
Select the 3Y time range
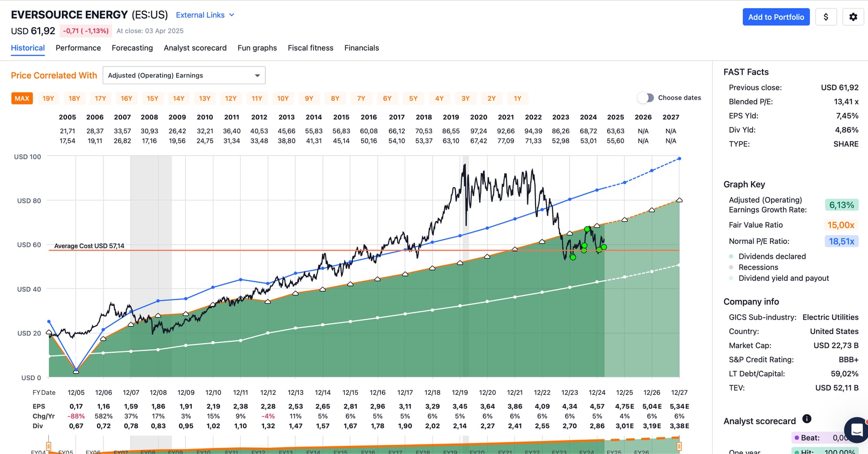pos(466,99)
